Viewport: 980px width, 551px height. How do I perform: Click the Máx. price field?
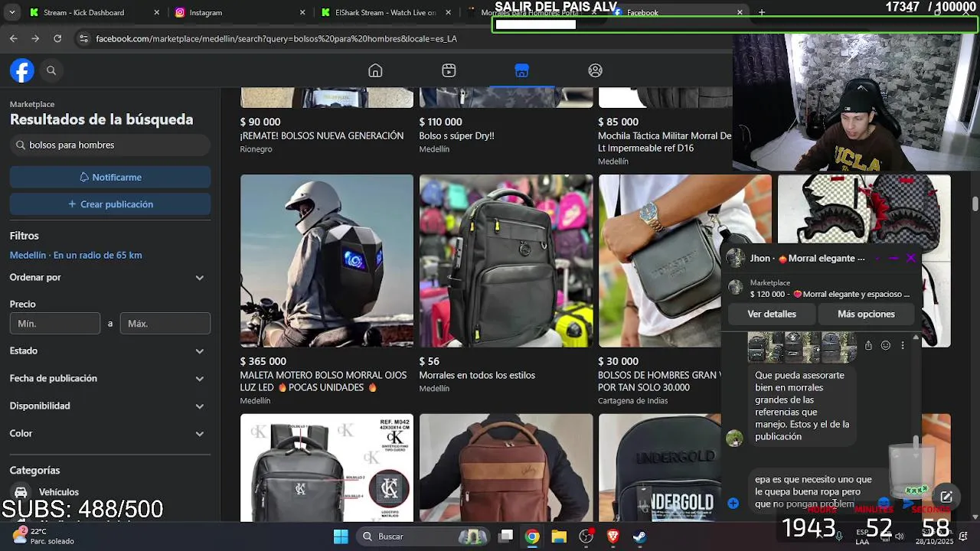(165, 324)
